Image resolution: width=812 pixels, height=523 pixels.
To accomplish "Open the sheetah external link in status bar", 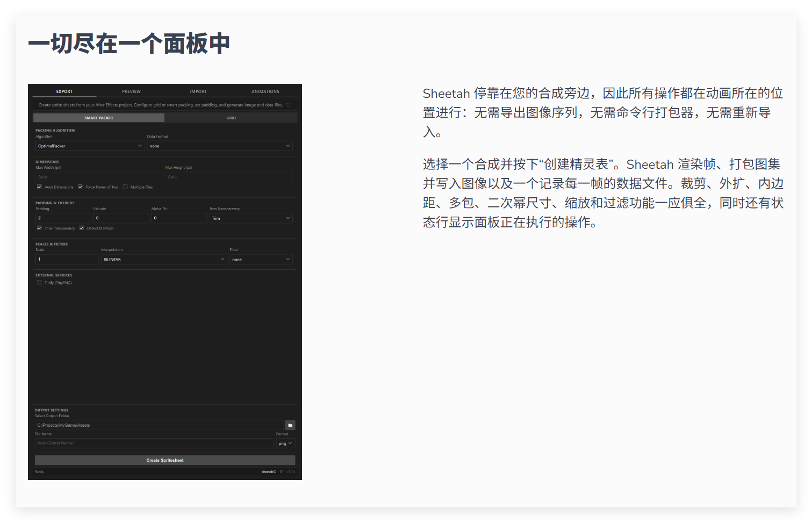I will click(269, 472).
